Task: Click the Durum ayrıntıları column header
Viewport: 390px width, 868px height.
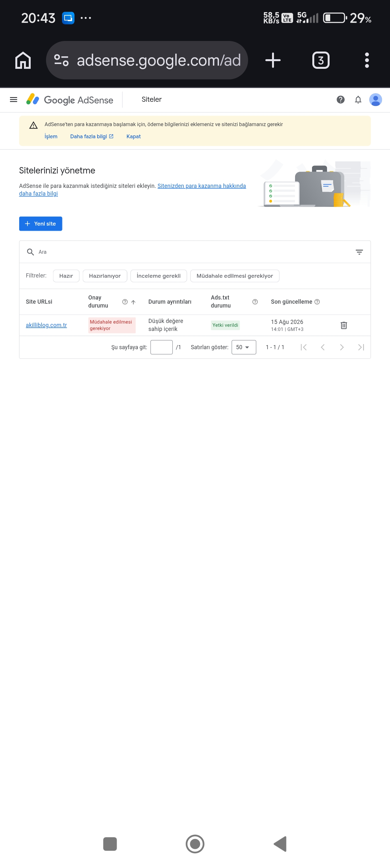Action: (170, 301)
